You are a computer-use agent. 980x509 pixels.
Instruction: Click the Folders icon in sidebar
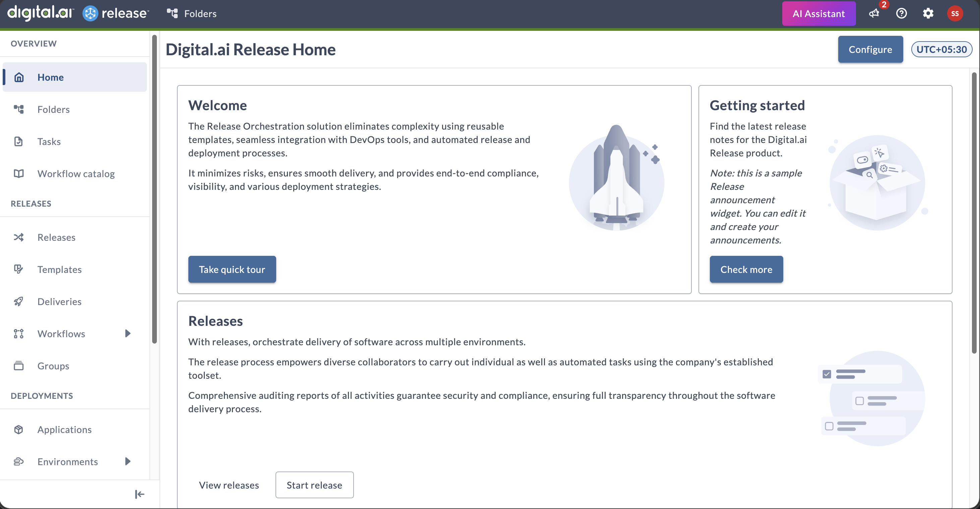(19, 109)
